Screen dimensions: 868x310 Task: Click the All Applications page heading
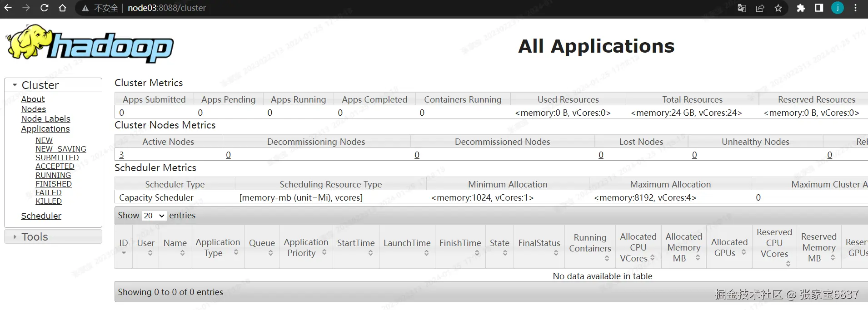(x=596, y=46)
